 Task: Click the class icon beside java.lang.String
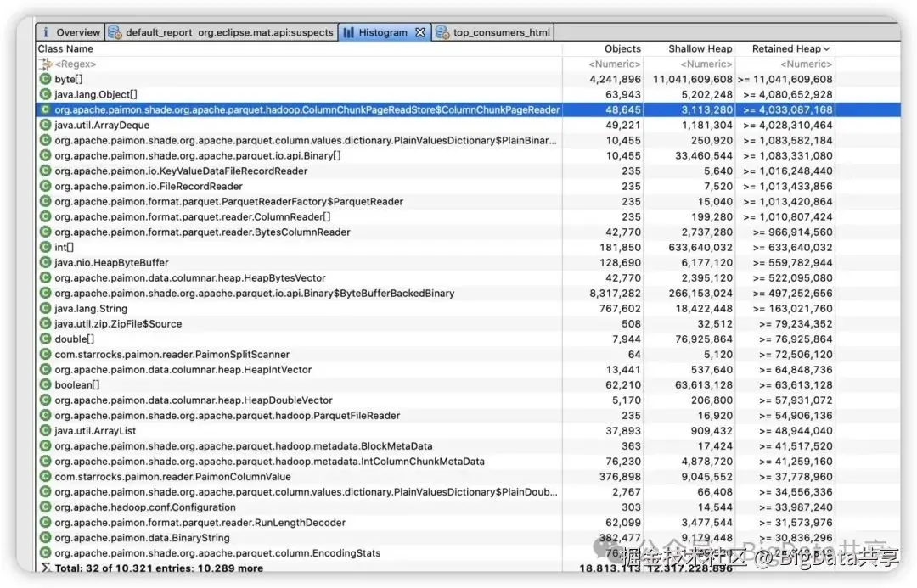click(x=45, y=309)
